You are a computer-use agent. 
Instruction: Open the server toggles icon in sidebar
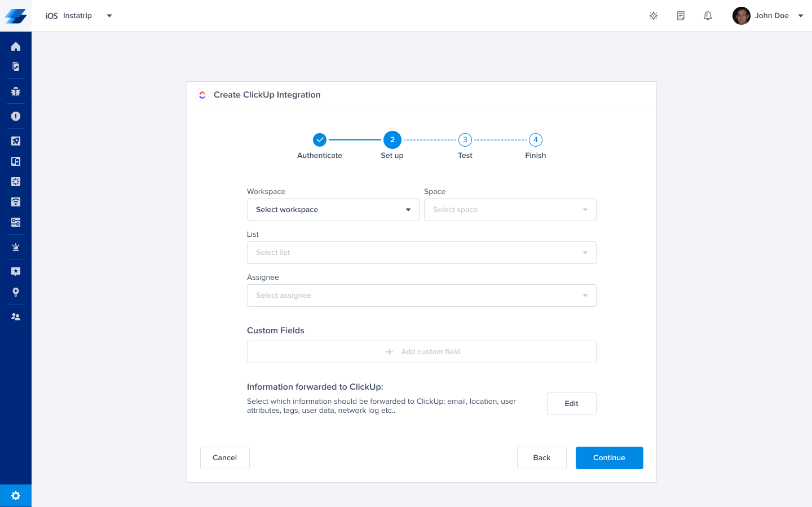click(16, 222)
